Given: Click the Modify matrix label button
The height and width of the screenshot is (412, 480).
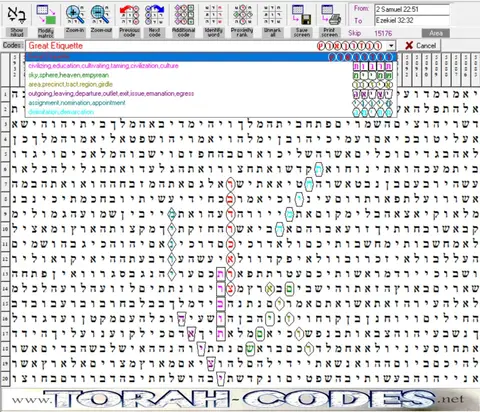Looking at the screenshot, I should pos(46,32).
